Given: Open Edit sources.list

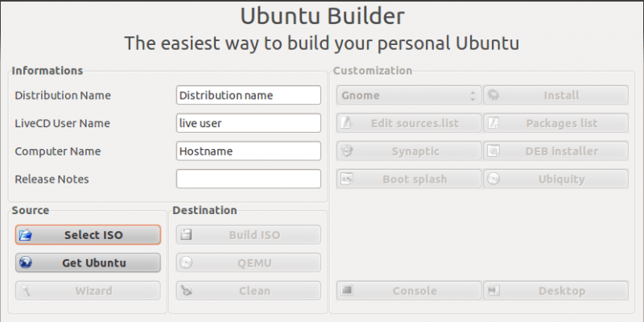Looking at the screenshot, I should click(x=409, y=123).
